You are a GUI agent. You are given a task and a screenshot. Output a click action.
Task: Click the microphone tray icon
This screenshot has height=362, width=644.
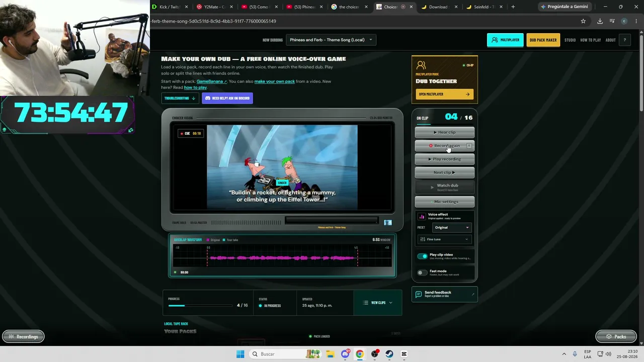pos(575,354)
